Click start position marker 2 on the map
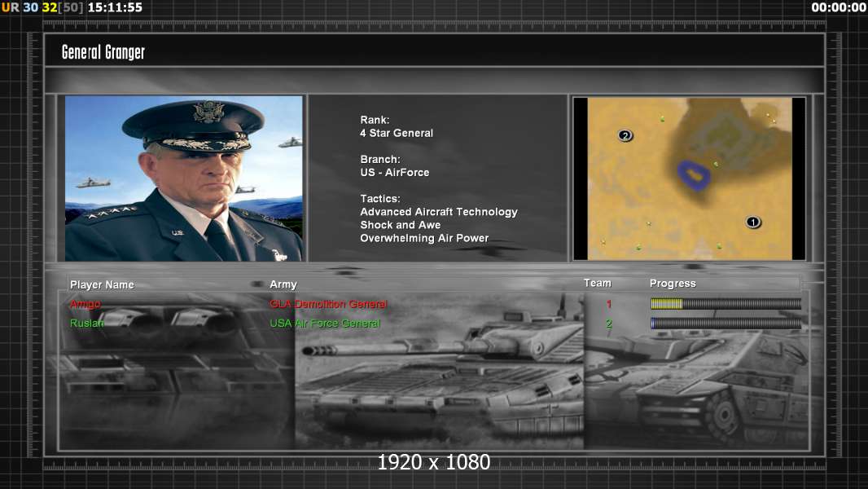868x489 pixels. (625, 135)
